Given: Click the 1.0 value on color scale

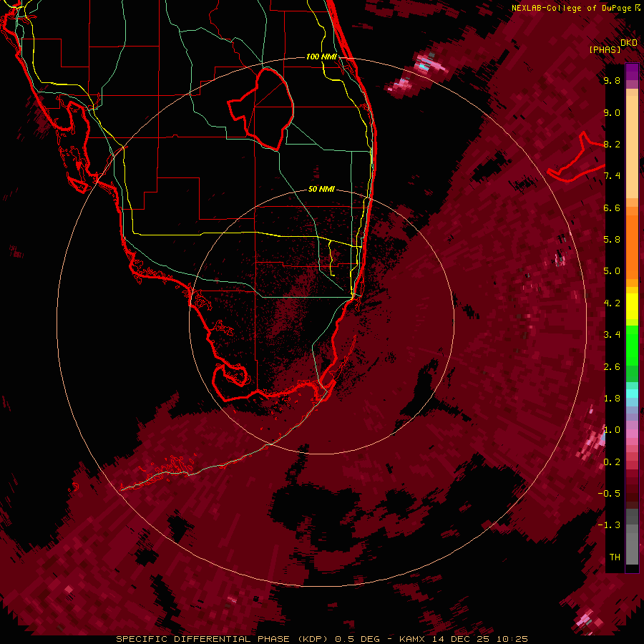Looking at the screenshot, I should point(612,430).
